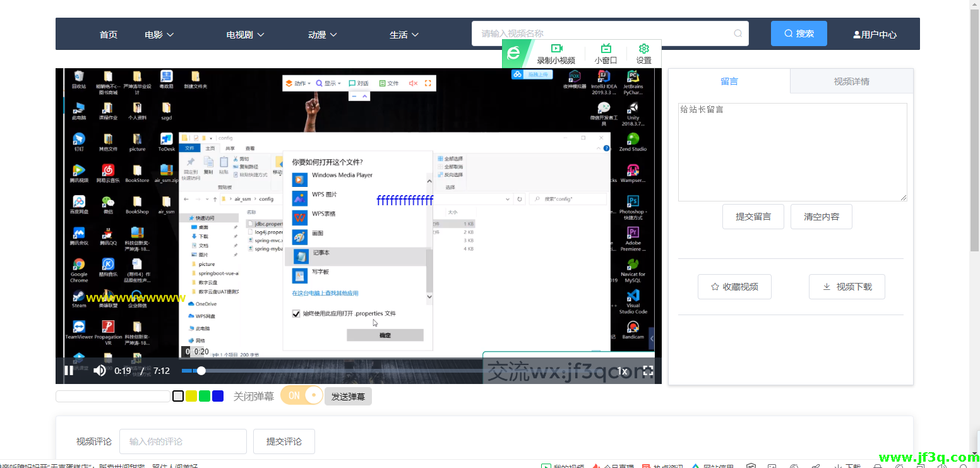
Task: Expand the 电影 dropdown menu
Action: [x=159, y=35]
